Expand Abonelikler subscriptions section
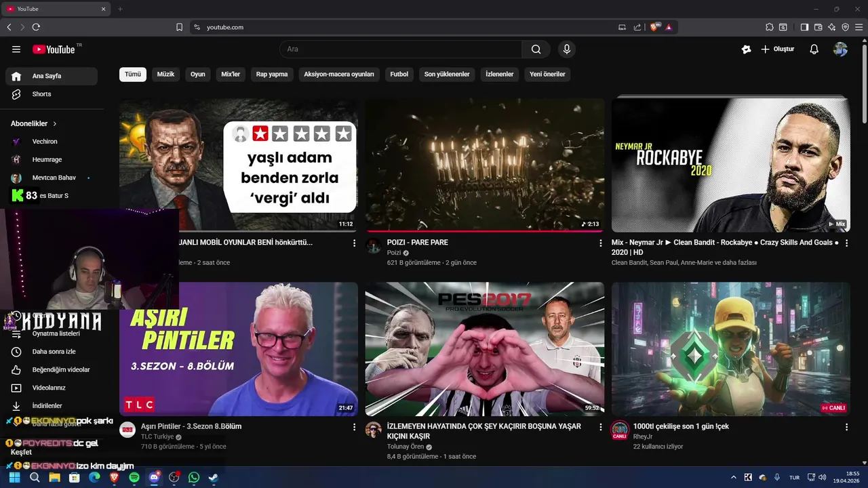 pos(34,124)
